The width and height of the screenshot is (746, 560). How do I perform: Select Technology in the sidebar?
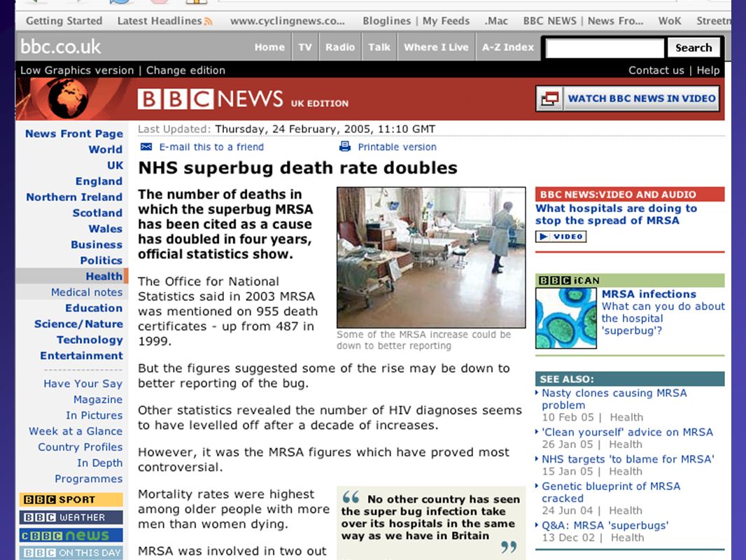pyautogui.click(x=90, y=339)
